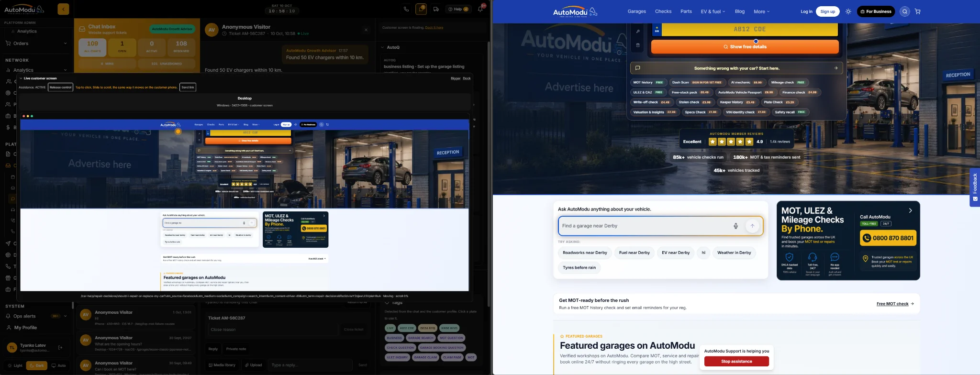Filter chats by All Chats counter
980x375 pixels.
coord(92,46)
